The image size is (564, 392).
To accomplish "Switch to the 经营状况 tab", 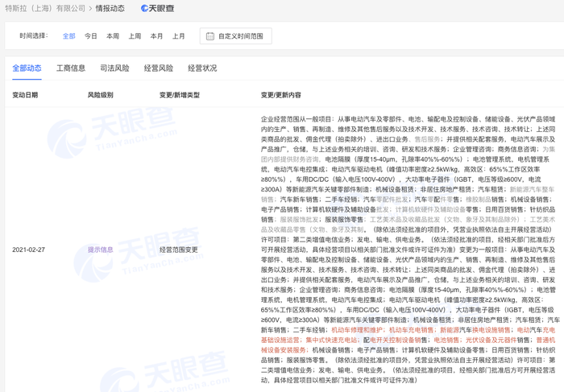I will 202,68.
